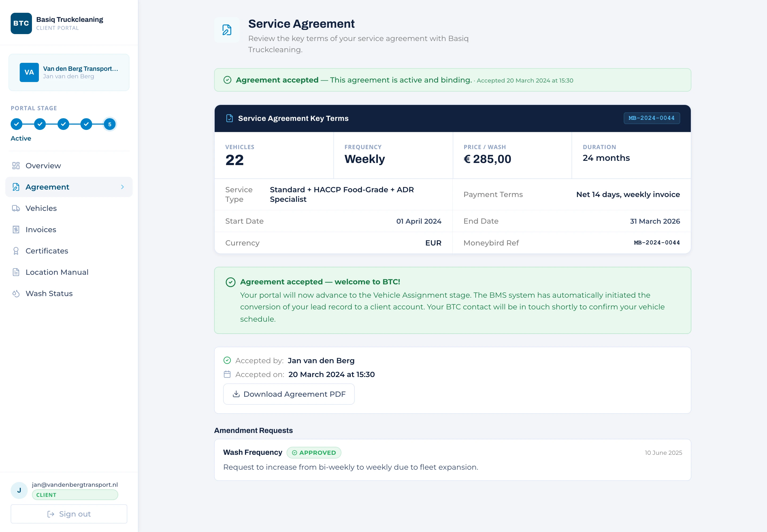Go to Vehicles section
The height and width of the screenshot is (532, 767).
(69, 208)
